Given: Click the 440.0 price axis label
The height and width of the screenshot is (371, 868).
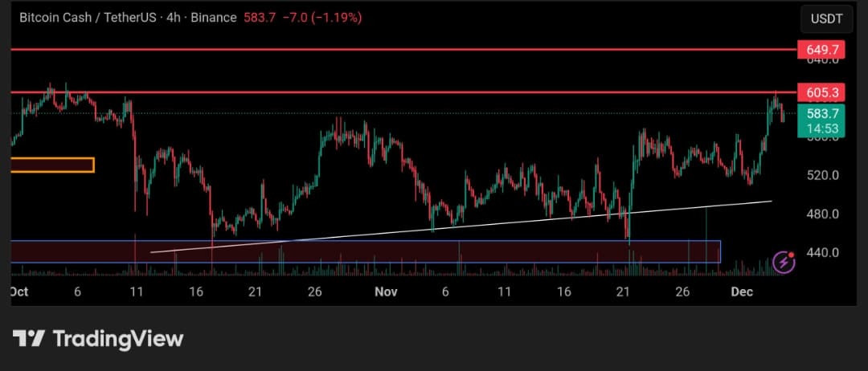Looking at the screenshot, I should point(823,253).
